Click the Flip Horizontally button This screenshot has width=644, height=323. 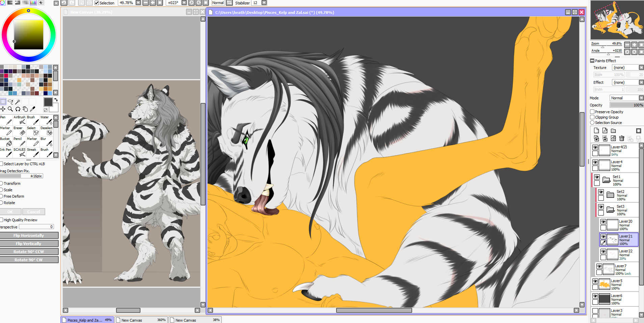tap(29, 235)
